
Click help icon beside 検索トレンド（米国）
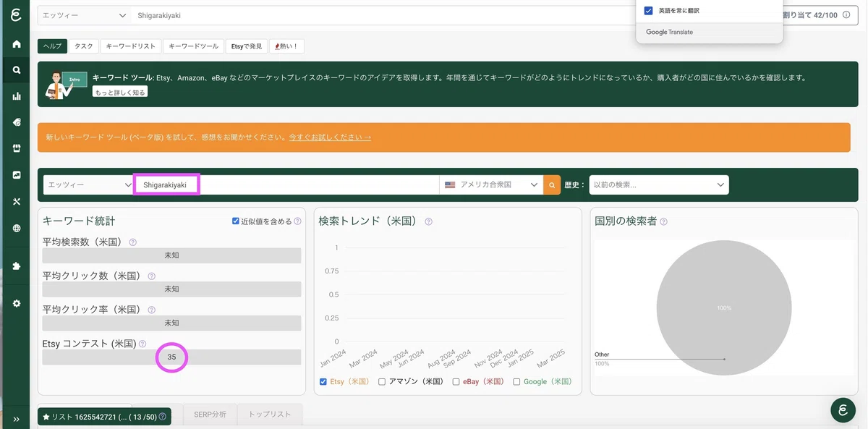pyautogui.click(x=429, y=221)
